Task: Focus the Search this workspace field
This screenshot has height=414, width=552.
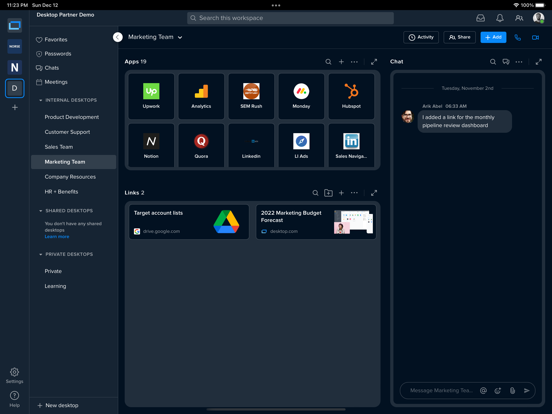Action: tap(290, 18)
